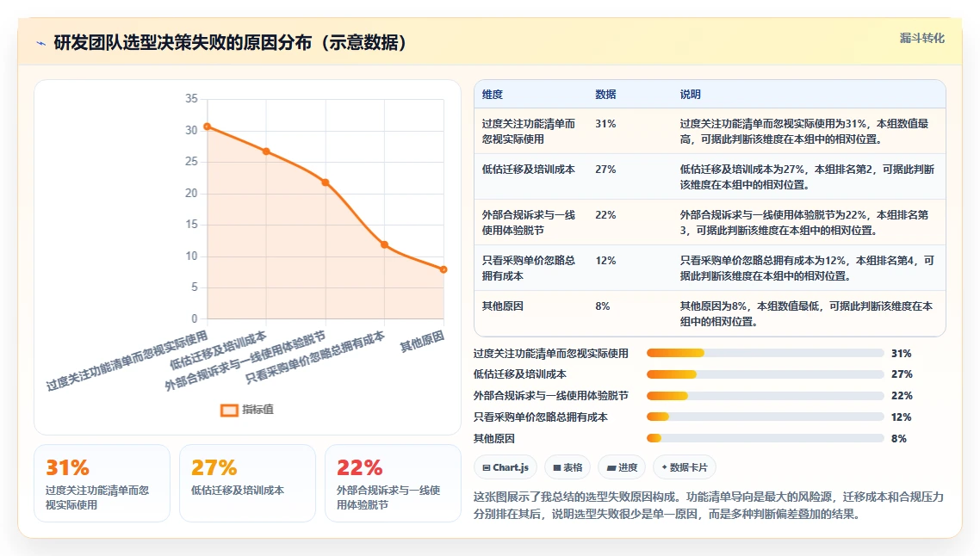Click the 8% progress bar for 其他原因
Viewport: 980px width, 556px height.
pyautogui.click(x=765, y=439)
